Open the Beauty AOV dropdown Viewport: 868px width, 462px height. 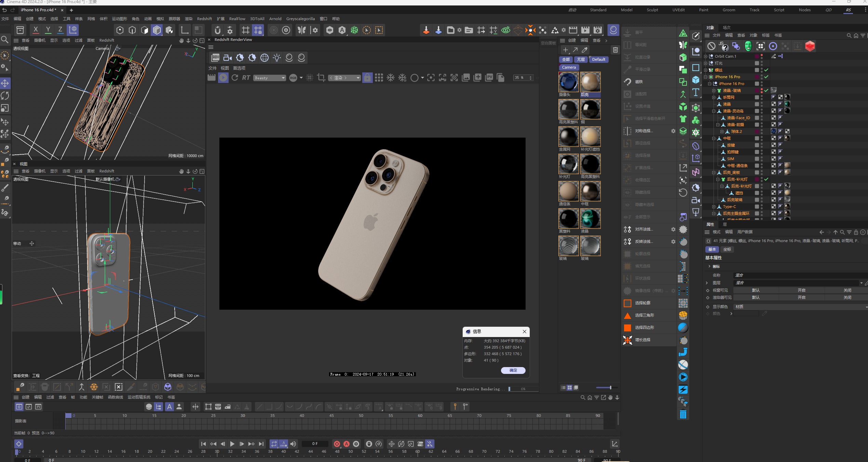269,78
